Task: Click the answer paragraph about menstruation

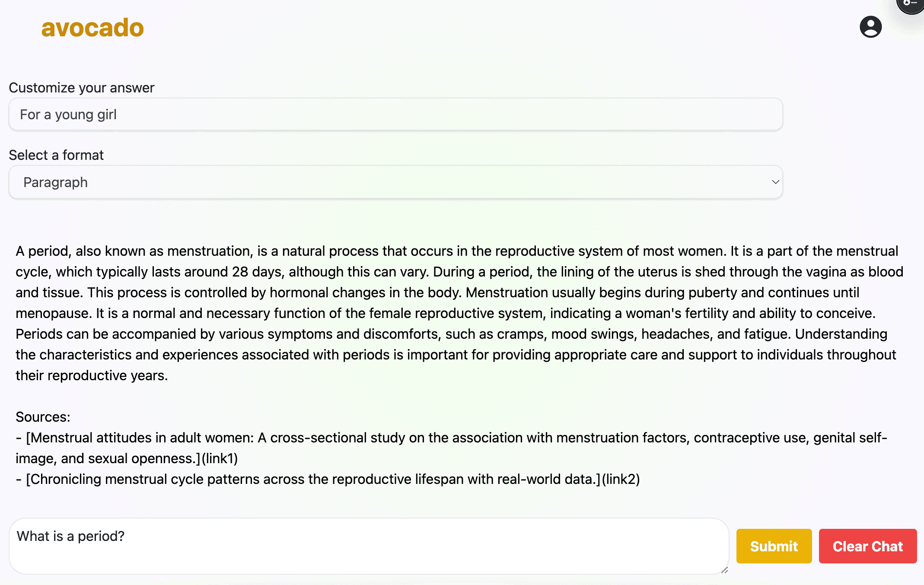Action: 459,313
